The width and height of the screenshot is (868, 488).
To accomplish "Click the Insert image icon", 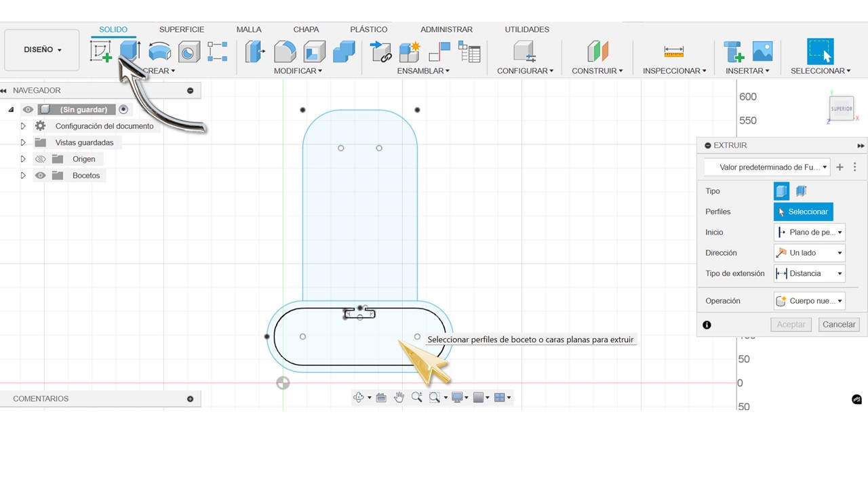I will click(763, 52).
